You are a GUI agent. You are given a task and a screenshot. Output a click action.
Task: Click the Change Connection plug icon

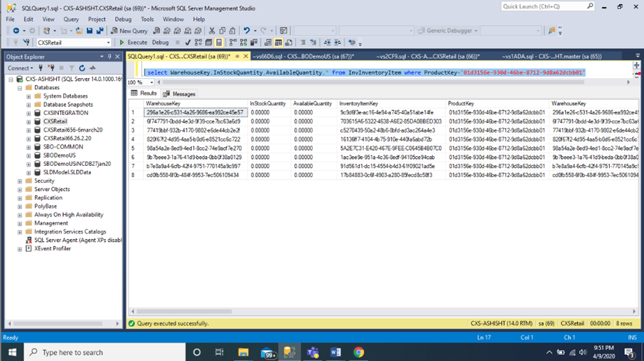point(26,42)
